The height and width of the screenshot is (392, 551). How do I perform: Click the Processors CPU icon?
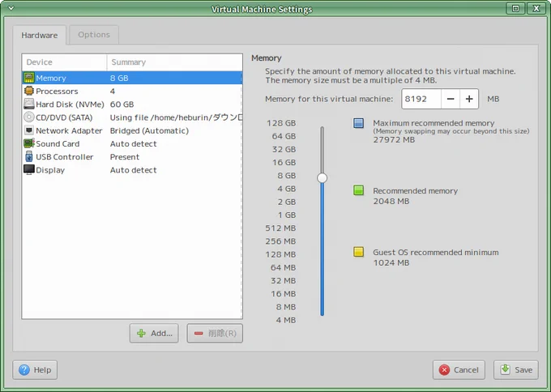click(29, 91)
